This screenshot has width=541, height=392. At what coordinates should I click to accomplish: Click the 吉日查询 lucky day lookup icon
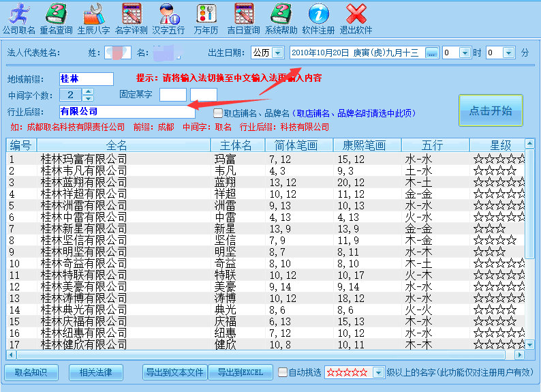(243, 18)
